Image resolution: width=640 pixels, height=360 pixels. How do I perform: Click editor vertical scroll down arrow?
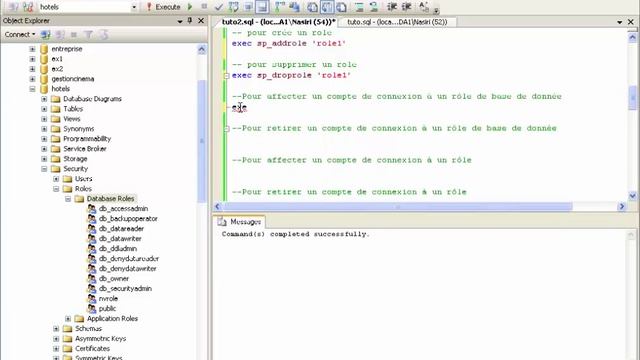[x=632, y=196]
